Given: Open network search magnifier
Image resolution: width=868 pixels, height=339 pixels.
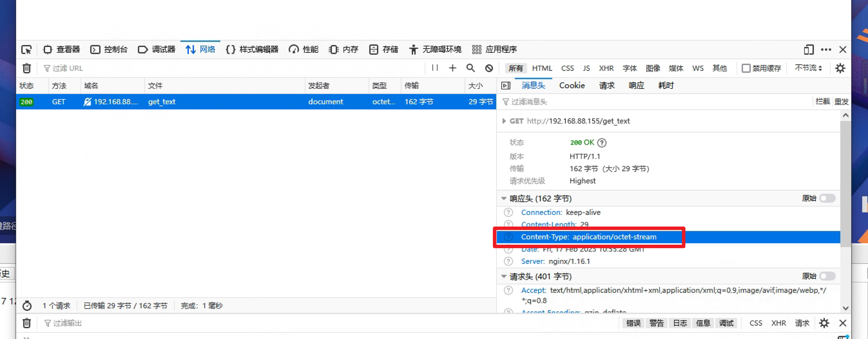Looking at the screenshot, I should click(471, 68).
